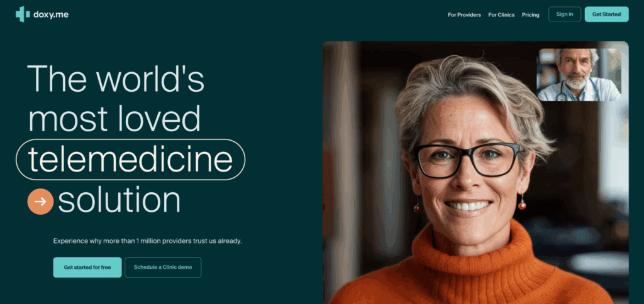The width and height of the screenshot is (644, 304).
Task: Open the For Providers menu
Action: [x=464, y=15]
